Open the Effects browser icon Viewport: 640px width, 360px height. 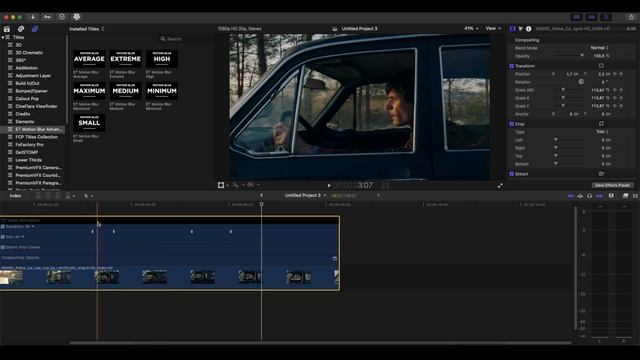[x=625, y=196]
